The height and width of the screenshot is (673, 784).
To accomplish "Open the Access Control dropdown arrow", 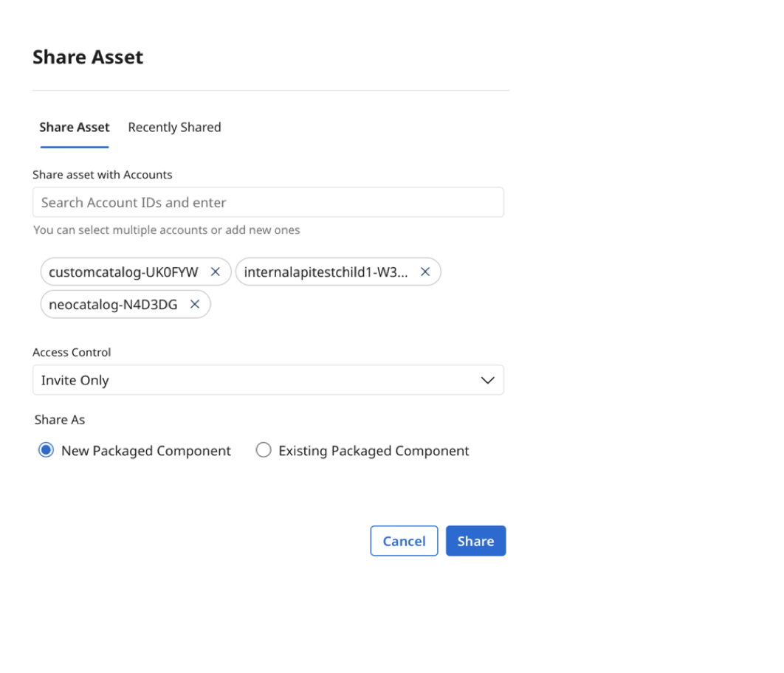I will click(x=487, y=380).
